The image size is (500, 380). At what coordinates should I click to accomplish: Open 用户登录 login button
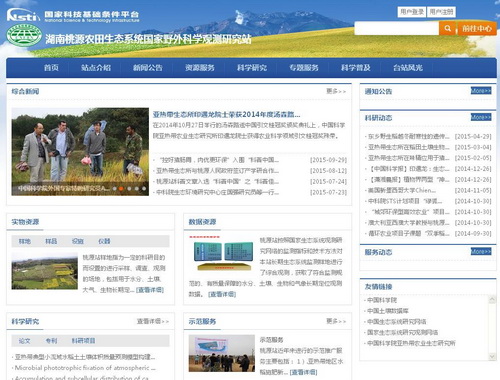coord(412,12)
